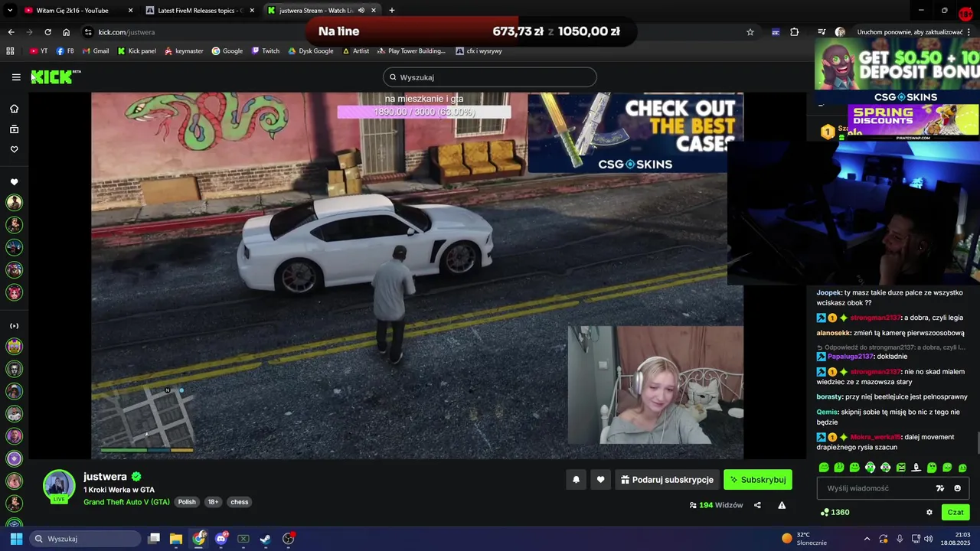
Task: Click Podaruj subskrypcje button
Action: 666,480
